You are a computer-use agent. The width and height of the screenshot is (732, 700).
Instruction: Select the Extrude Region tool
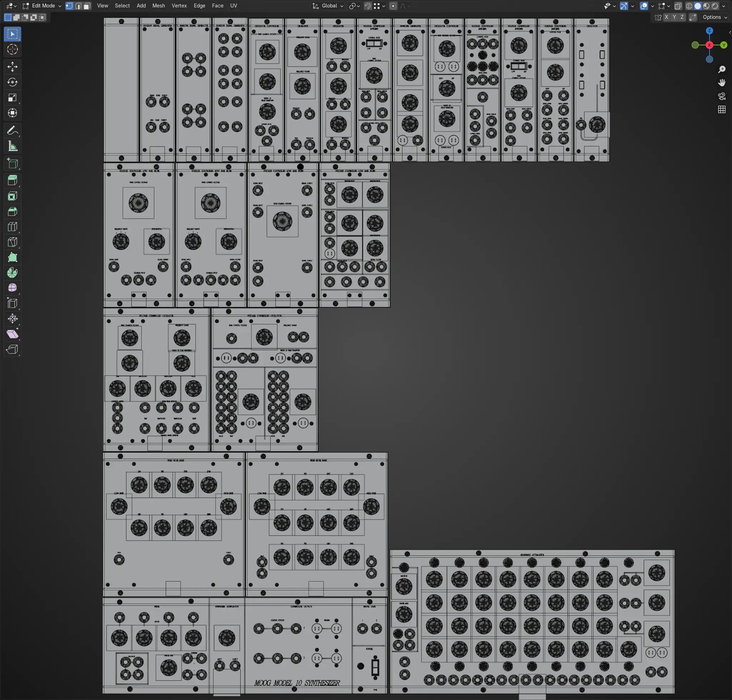12,181
